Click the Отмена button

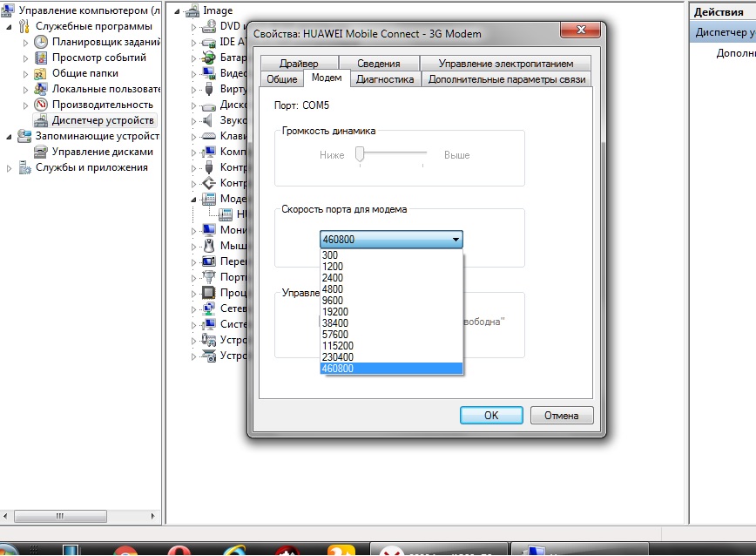click(x=562, y=415)
